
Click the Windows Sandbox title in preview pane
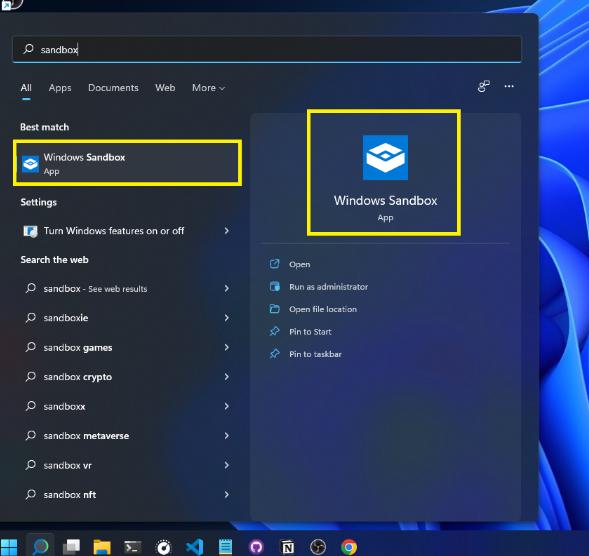[385, 201]
